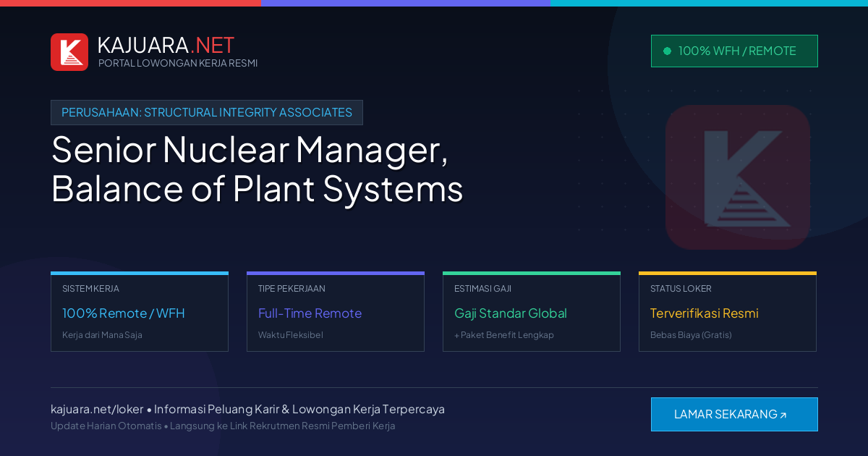Click the arrow icon on LAMAR SEKARANG

[783, 415]
